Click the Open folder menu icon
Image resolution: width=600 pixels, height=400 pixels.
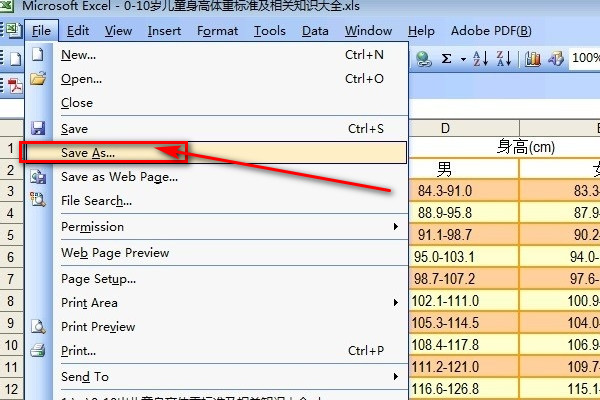38,78
